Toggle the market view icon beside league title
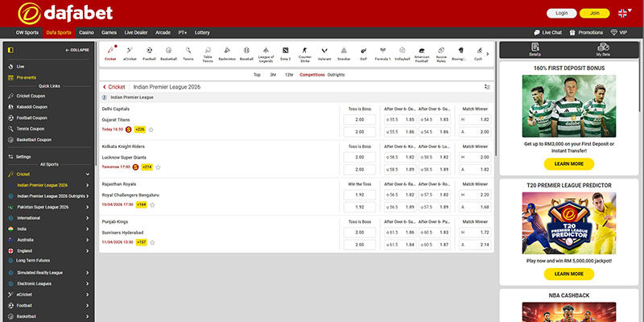 (487, 87)
